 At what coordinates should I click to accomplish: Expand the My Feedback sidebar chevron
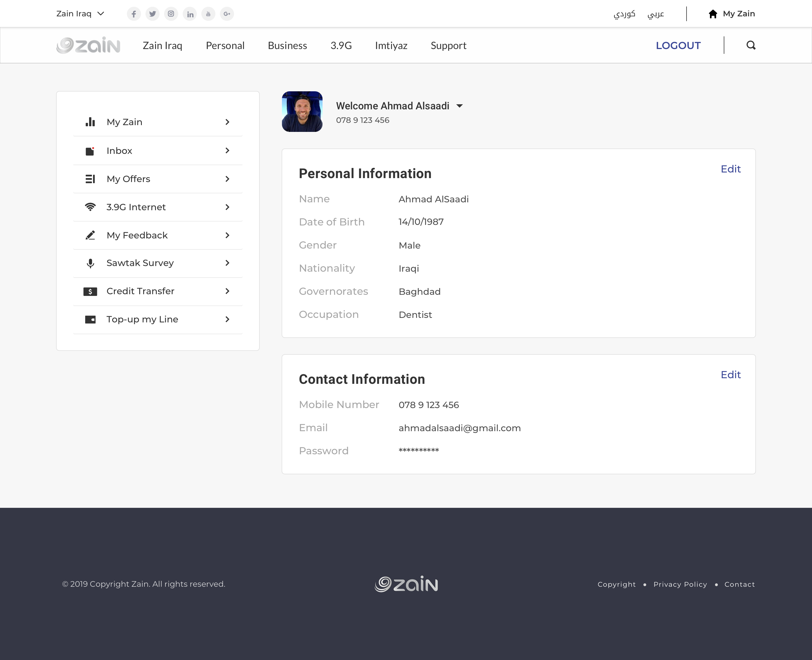point(228,235)
